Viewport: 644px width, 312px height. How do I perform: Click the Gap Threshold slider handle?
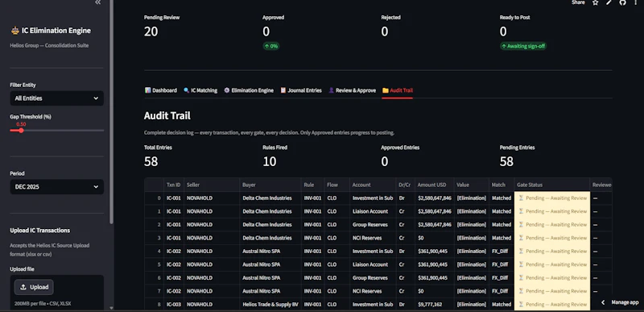pos(21,131)
